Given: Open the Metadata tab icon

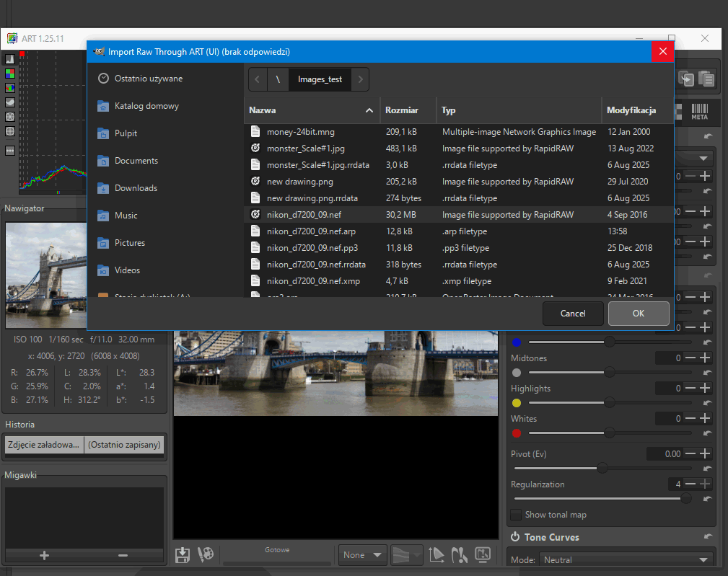Looking at the screenshot, I should point(699,111).
